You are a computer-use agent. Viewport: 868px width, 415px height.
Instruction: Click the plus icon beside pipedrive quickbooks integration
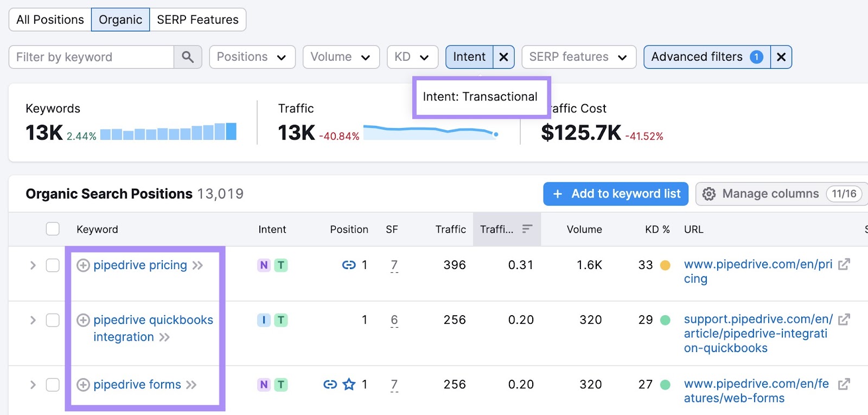(x=83, y=320)
